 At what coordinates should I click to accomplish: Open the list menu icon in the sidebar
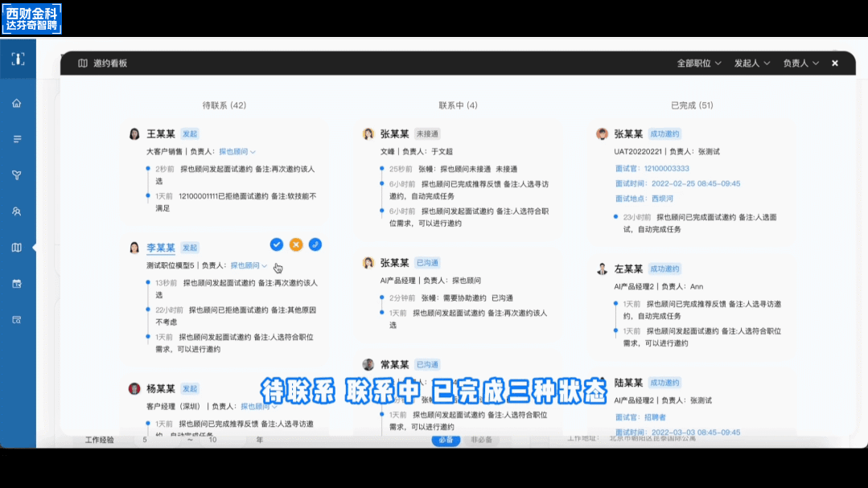click(17, 139)
